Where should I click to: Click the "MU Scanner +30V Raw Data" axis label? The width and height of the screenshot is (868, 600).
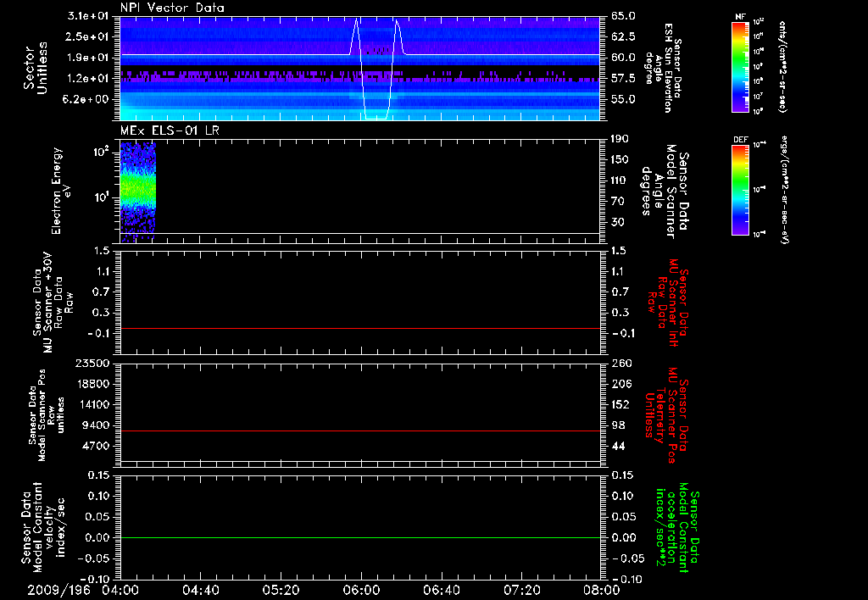(x=53, y=303)
